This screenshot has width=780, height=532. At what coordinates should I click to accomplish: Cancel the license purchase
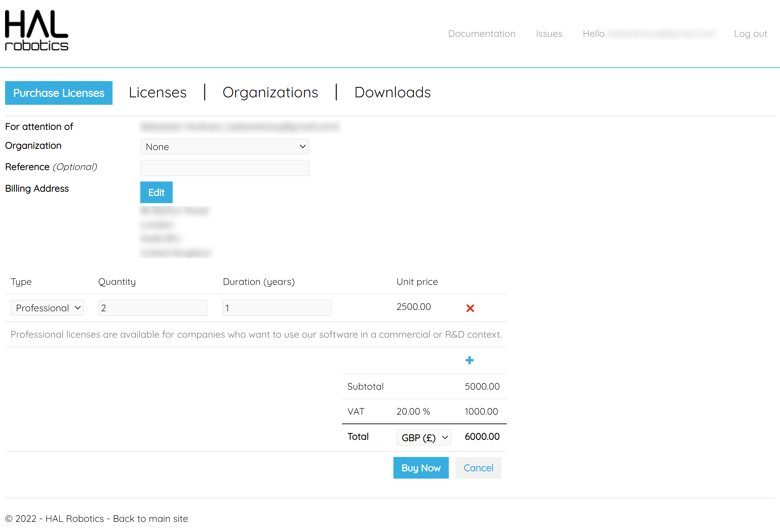pos(478,468)
